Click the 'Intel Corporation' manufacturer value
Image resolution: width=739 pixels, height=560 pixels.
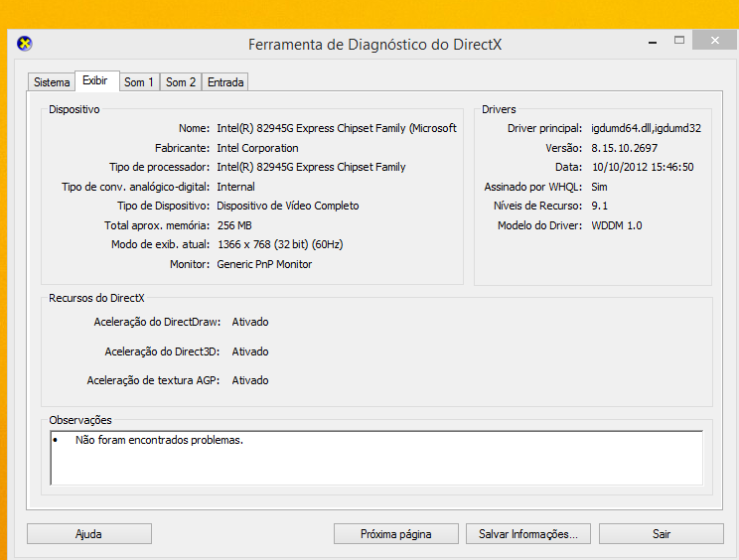click(257, 148)
